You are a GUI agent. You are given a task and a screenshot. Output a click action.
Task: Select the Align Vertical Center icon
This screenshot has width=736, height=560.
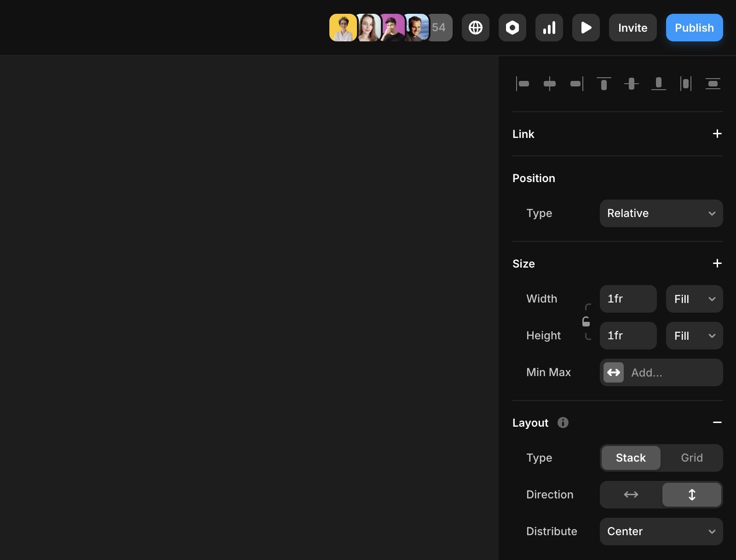point(632,84)
